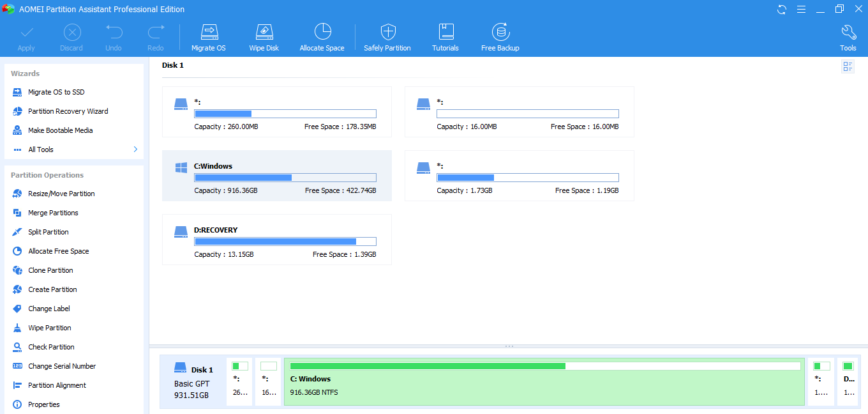
Task: Open the title bar hamburger menu
Action: point(802,9)
